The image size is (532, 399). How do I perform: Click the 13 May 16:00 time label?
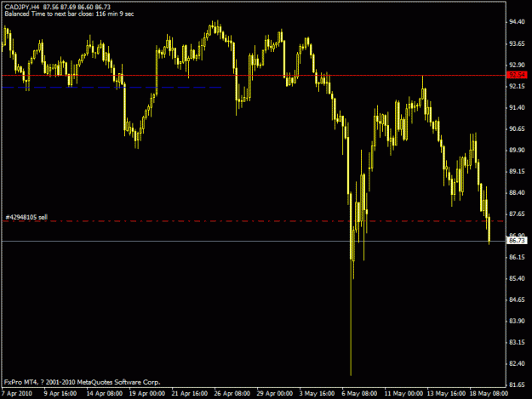click(446, 394)
